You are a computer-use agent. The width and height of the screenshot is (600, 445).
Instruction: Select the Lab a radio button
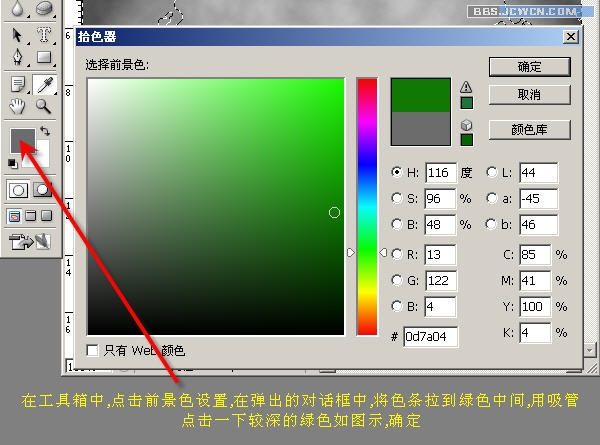[x=491, y=198]
